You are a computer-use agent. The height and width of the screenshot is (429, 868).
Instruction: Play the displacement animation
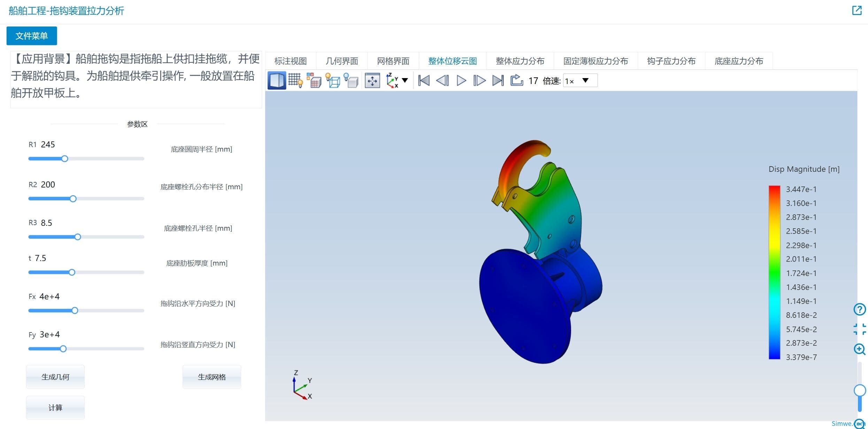point(461,81)
